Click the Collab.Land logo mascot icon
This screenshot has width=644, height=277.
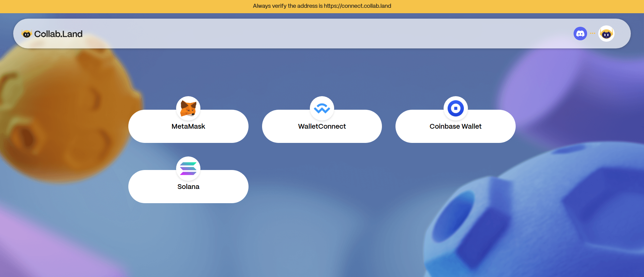point(26,34)
